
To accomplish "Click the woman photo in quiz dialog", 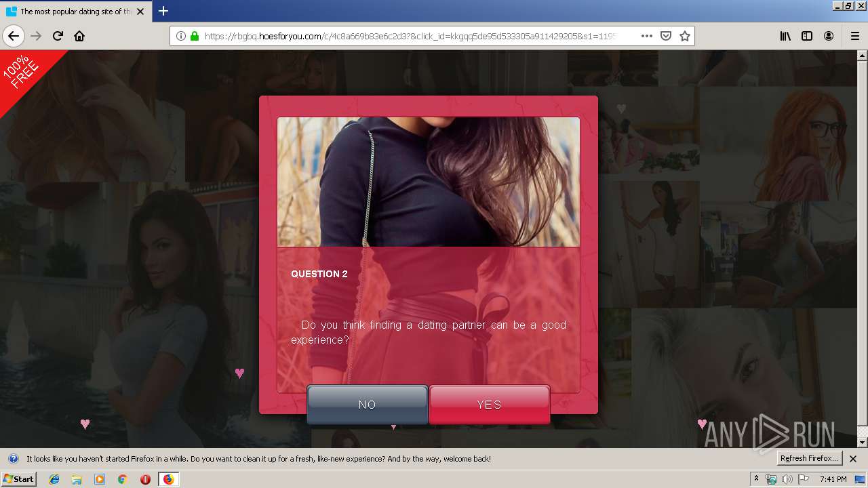I will [x=429, y=182].
